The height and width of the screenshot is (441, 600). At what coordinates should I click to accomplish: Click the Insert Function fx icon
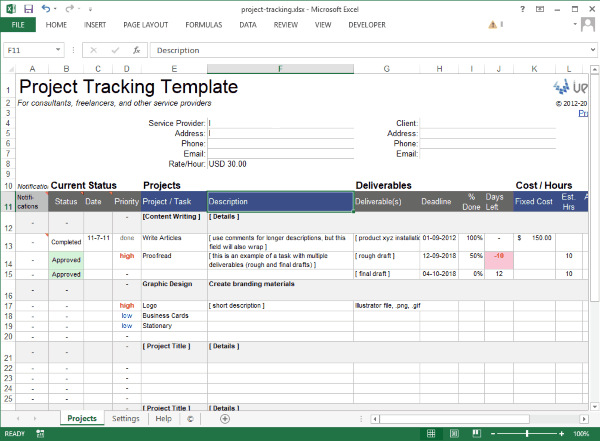coord(137,50)
